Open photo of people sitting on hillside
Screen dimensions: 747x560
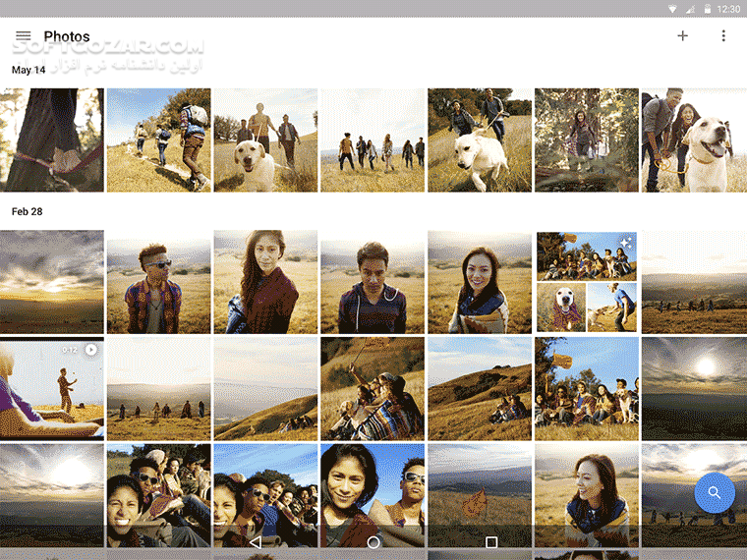480,388
